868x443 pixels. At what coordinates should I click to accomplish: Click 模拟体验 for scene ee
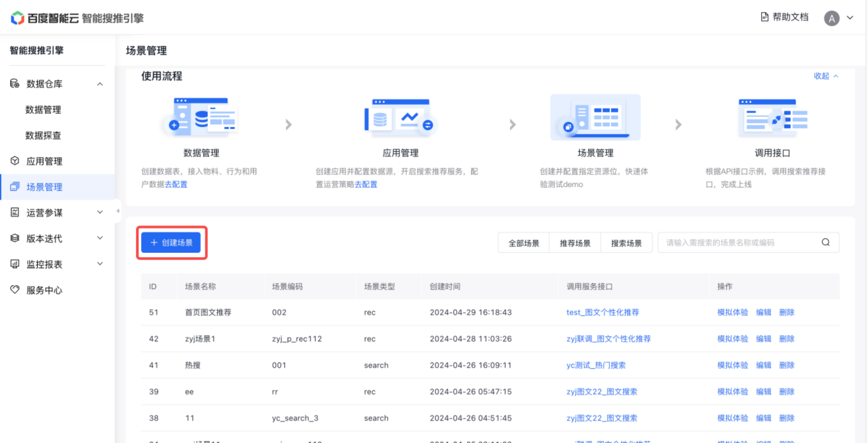732,392
